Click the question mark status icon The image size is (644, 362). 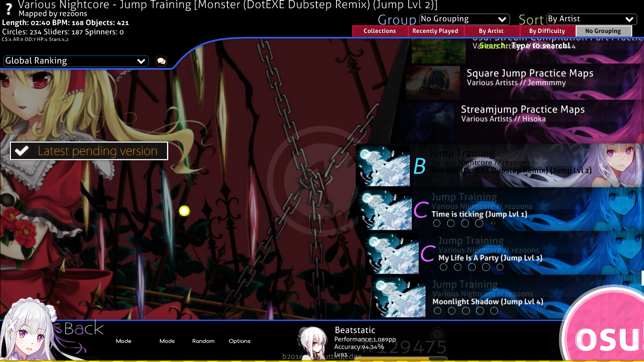coord(8,9)
